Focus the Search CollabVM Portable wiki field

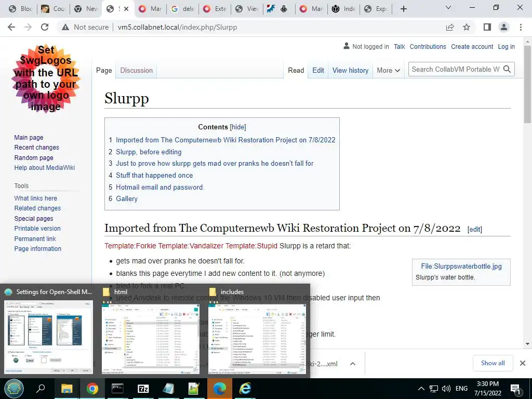pos(455,69)
